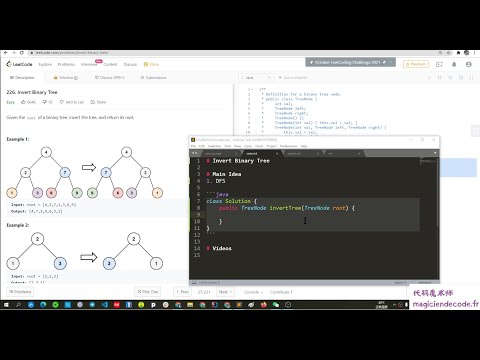Open the Project menu in Sublime Text
This screenshot has height=360, width=480.
point(272,146)
